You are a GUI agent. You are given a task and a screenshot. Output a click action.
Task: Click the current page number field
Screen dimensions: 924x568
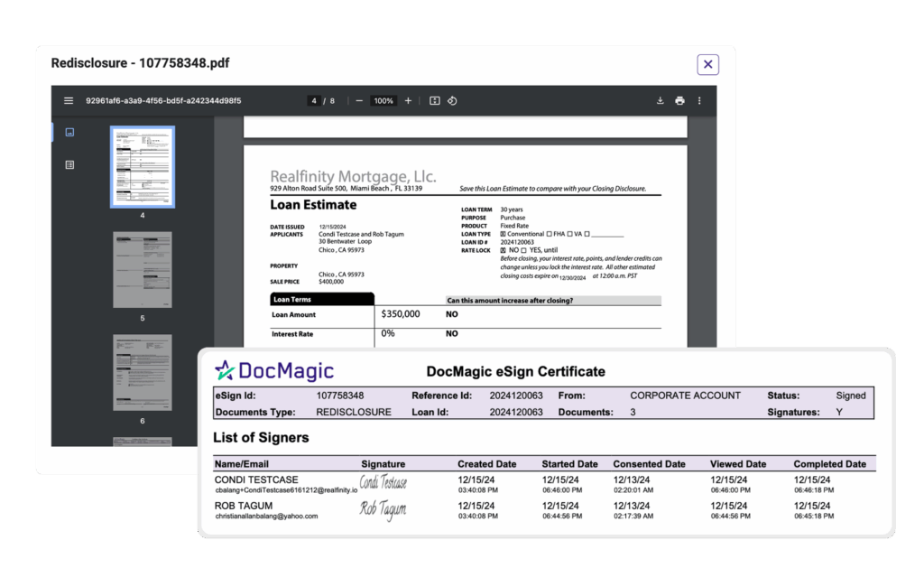[314, 101]
